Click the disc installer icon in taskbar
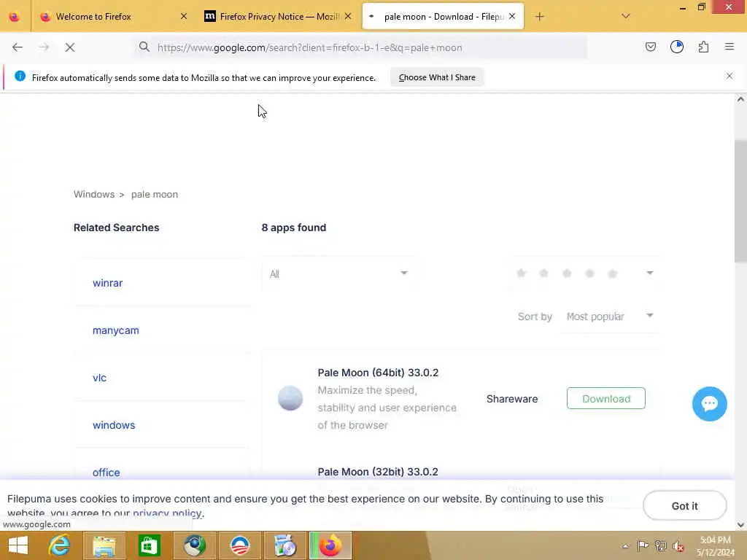Screen dimensions: 747x560 pyautogui.click(x=285, y=545)
